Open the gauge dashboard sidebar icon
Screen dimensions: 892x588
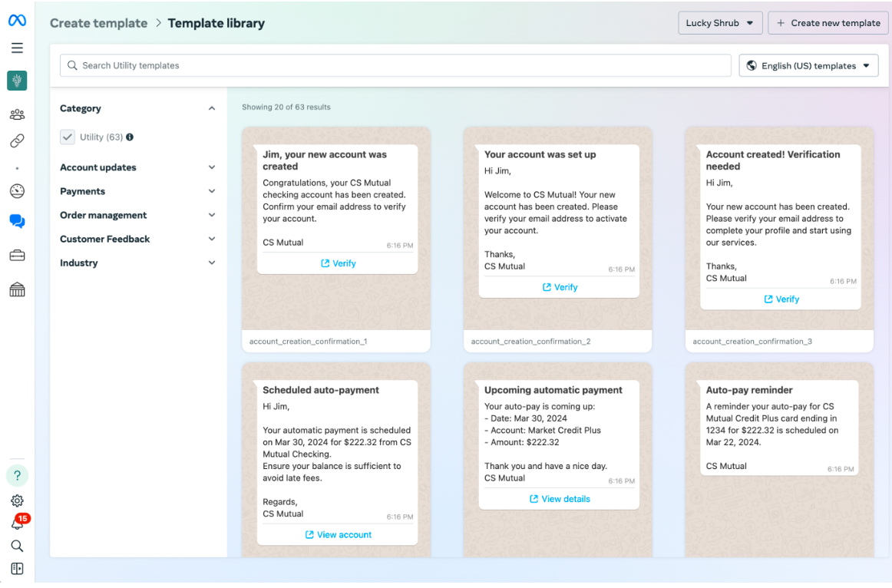click(x=17, y=191)
